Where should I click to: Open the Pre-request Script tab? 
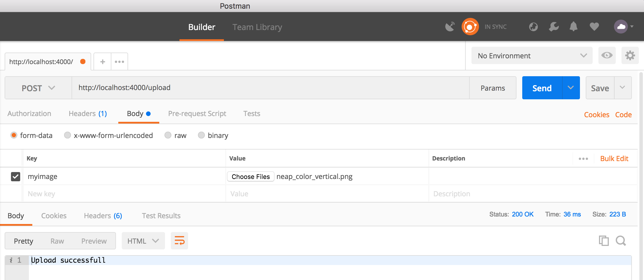[197, 113]
